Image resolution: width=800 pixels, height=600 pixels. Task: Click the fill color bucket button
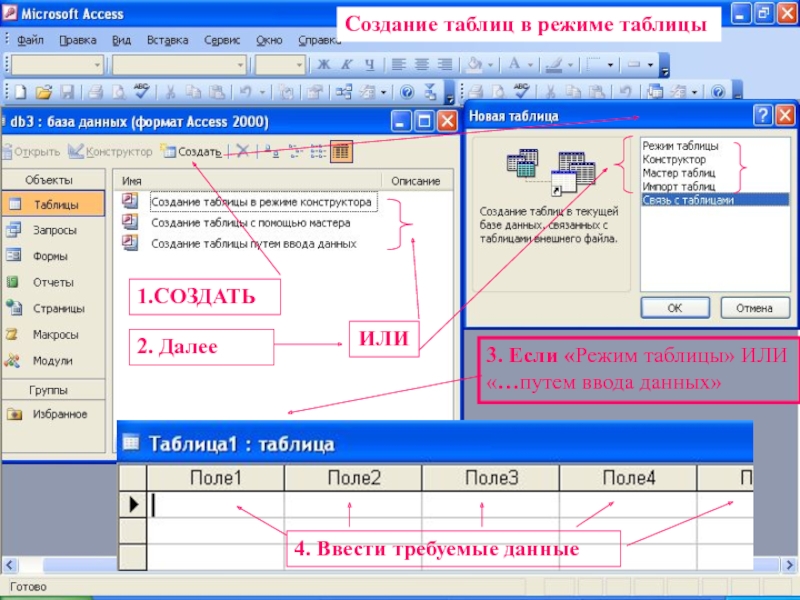474,65
